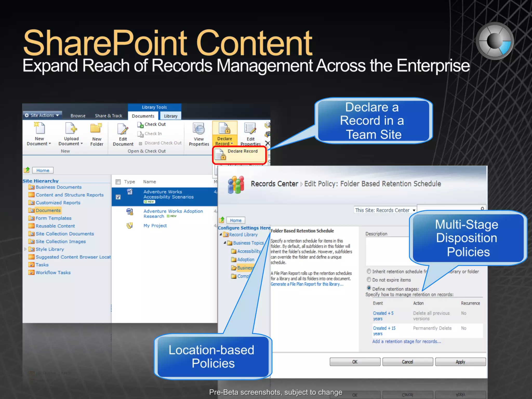Click the Check Out icon
This screenshot has width=532, height=399.
pyautogui.click(x=140, y=125)
